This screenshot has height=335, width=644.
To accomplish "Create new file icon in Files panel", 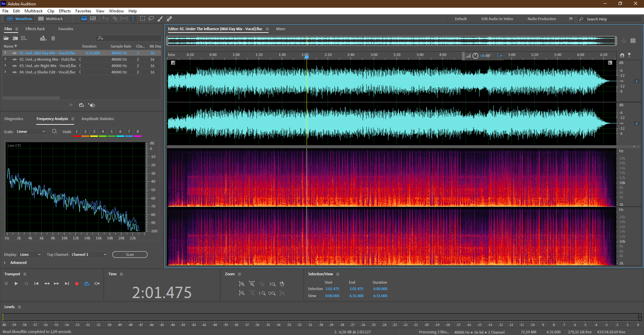I will (24, 38).
